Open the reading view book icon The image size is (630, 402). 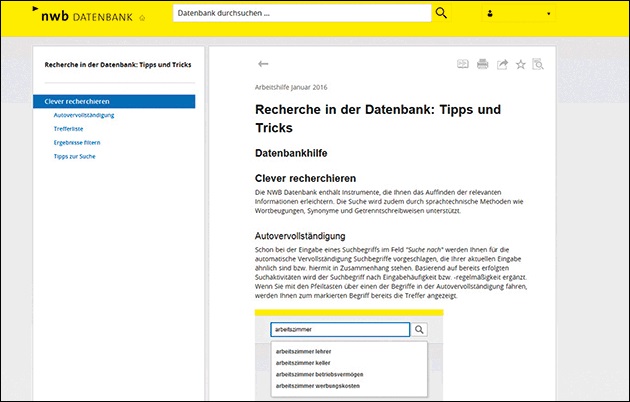463,64
